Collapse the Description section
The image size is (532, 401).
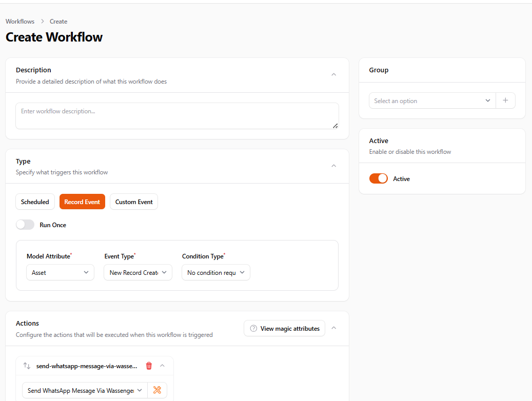pos(334,74)
